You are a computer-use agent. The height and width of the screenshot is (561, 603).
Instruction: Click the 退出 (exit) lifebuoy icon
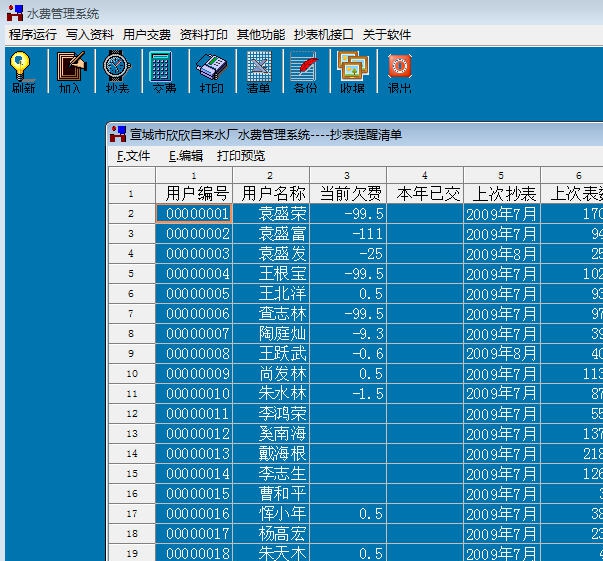click(399, 71)
